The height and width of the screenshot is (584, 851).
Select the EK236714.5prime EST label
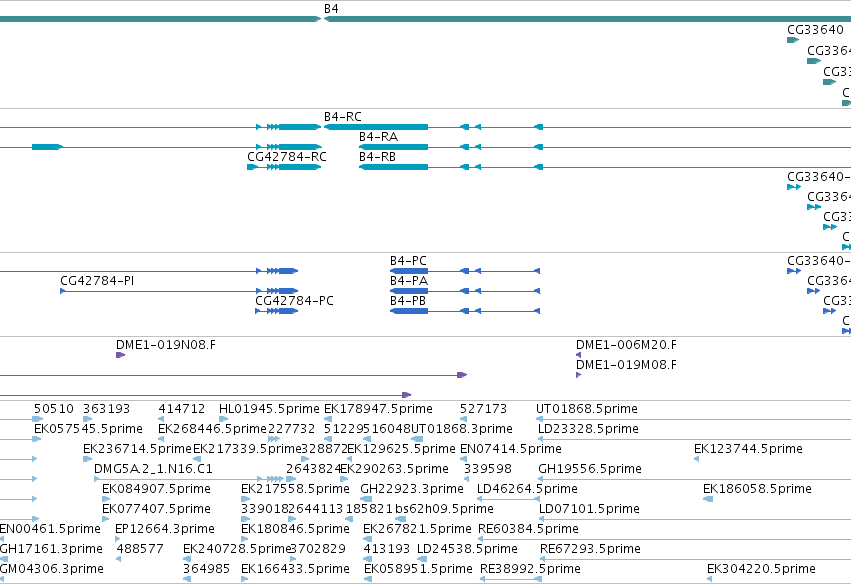[138, 449]
